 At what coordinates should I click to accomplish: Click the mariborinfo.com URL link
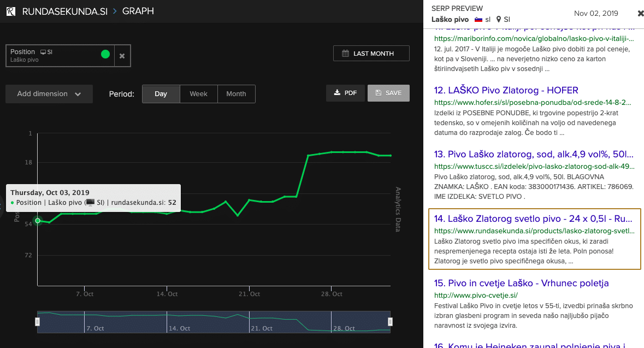pos(534,39)
